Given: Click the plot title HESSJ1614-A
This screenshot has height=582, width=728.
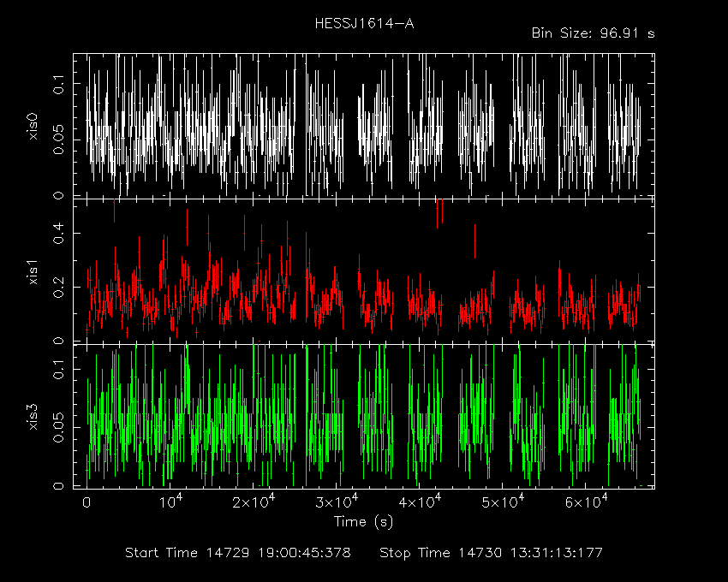Looking at the screenshot, I should tap(364, 23).
